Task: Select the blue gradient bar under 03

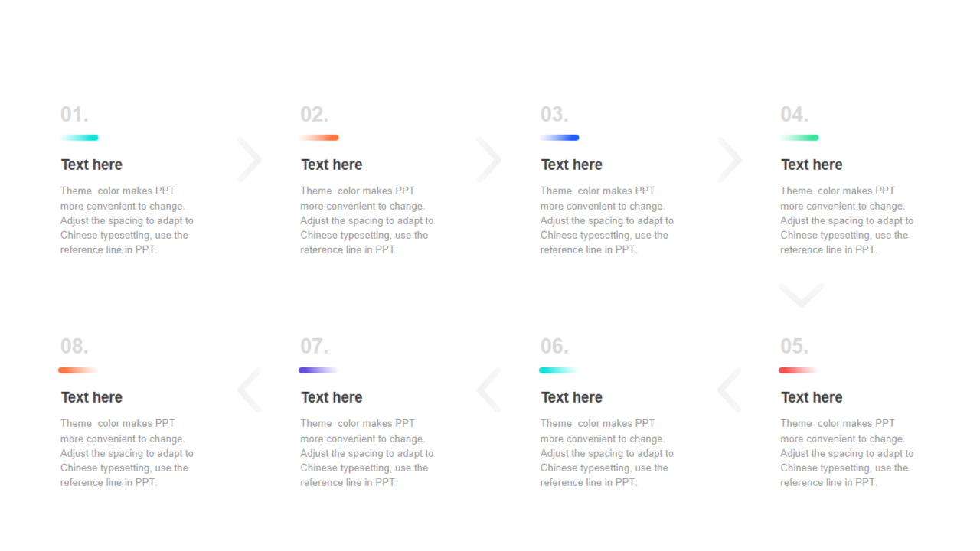Action: pyautogui.click(x=559, y=138)
